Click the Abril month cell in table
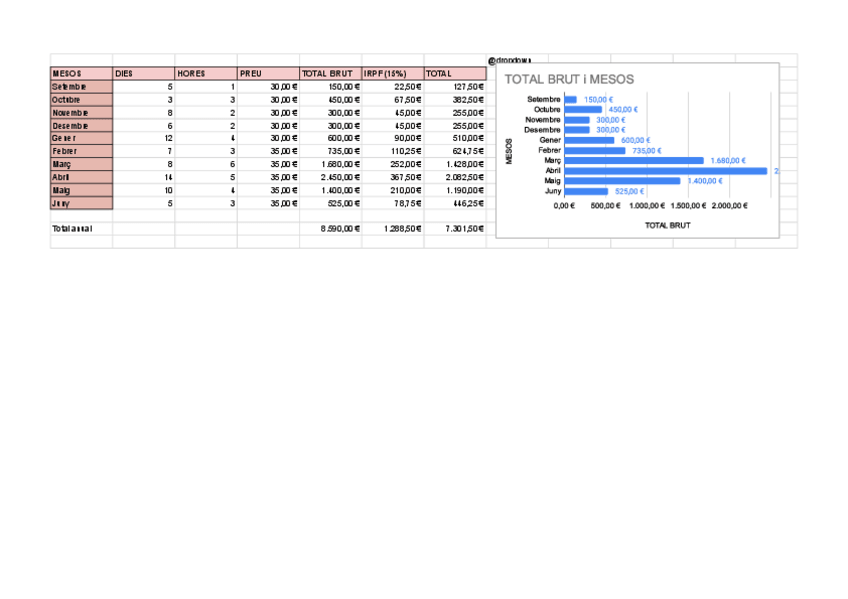848x599 pixels. (x=81, y=177)
